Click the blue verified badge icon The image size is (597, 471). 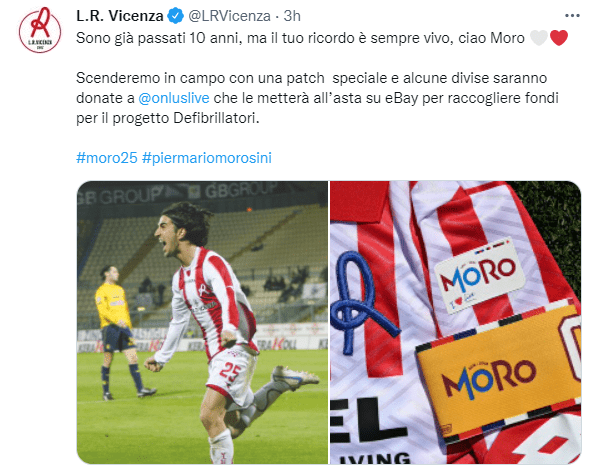(x=175, y=16)
